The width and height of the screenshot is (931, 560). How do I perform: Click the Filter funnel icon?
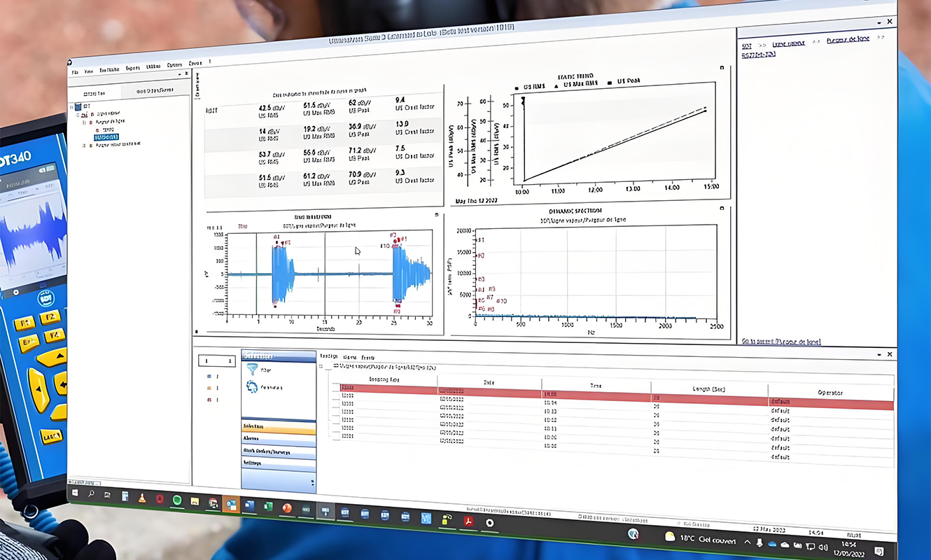[252, 369]
